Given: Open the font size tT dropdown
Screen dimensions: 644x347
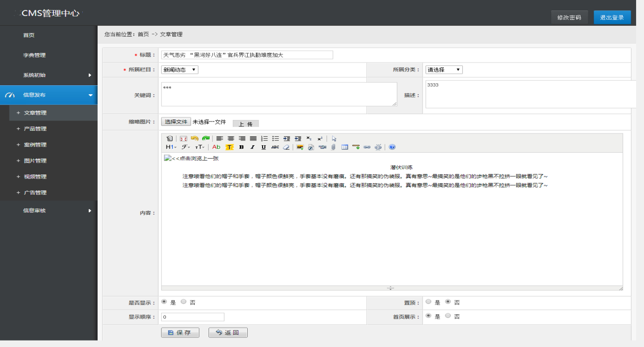Looking at the screenshot, I should (200, 147).
